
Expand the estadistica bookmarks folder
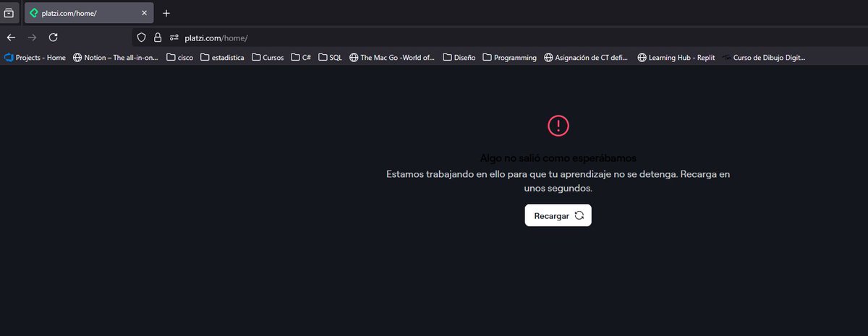pos(222,58)
